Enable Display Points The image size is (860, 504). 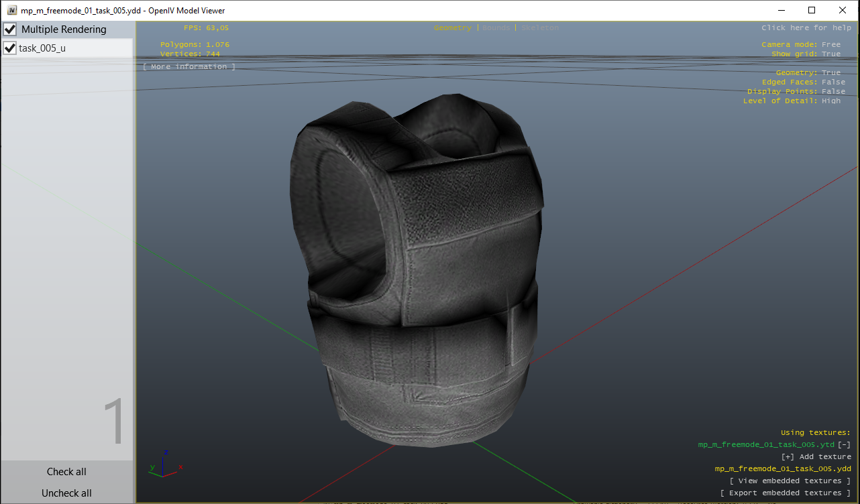833,90
